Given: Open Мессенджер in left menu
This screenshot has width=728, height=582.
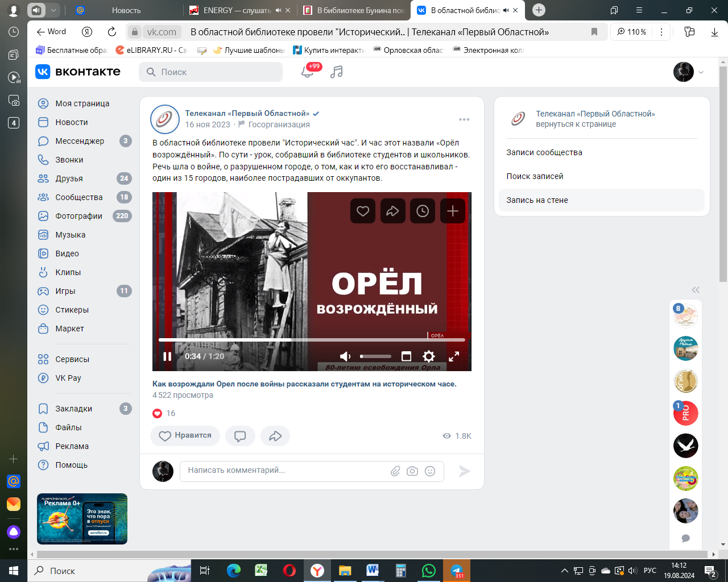Looking at the screenshot, I should [x=80, y=141].
